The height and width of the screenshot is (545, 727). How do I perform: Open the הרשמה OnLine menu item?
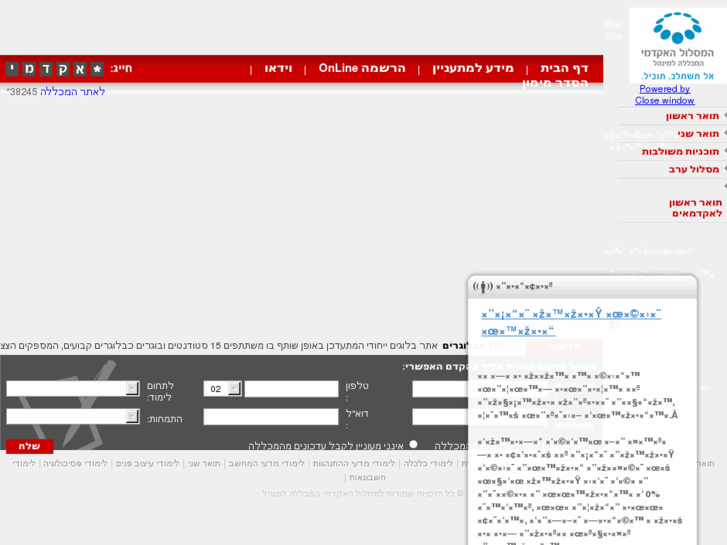362,68
